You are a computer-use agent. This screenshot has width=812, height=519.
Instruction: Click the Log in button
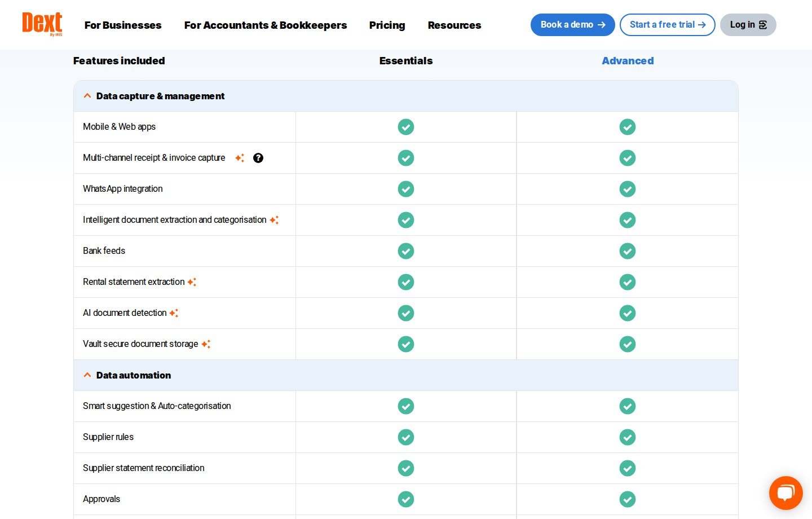coord(748,25)
